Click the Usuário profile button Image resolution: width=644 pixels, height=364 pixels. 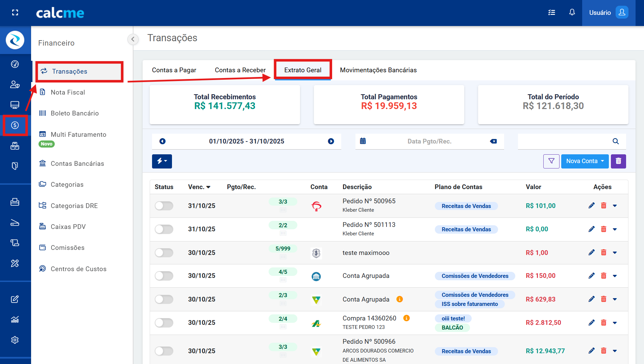click(x=608, y=12)
